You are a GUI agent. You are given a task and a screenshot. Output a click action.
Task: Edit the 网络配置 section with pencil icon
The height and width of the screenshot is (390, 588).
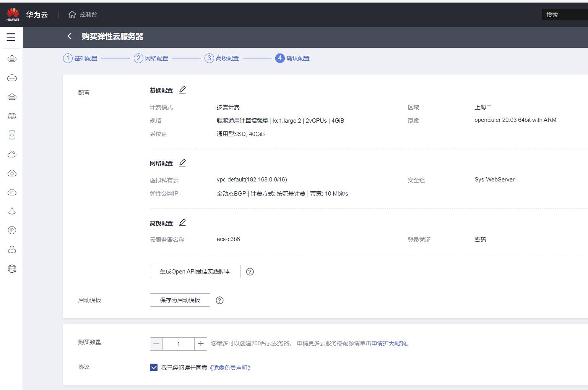coord(182,163)
